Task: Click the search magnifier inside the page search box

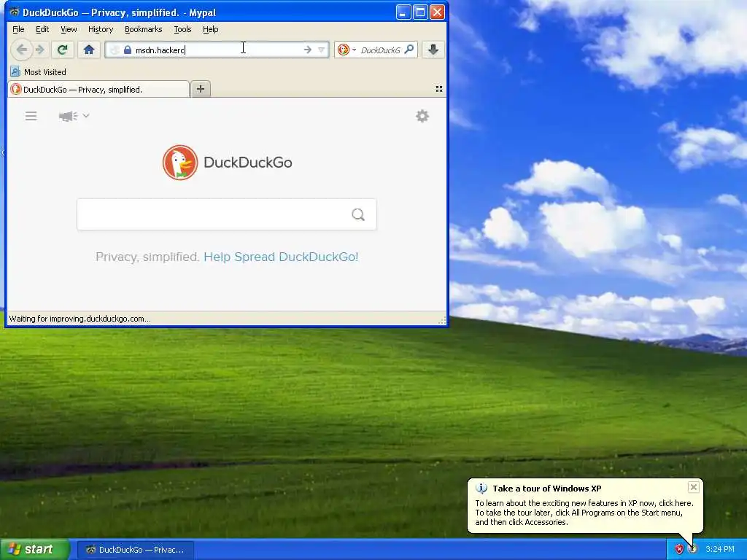Action: point(358,215)
